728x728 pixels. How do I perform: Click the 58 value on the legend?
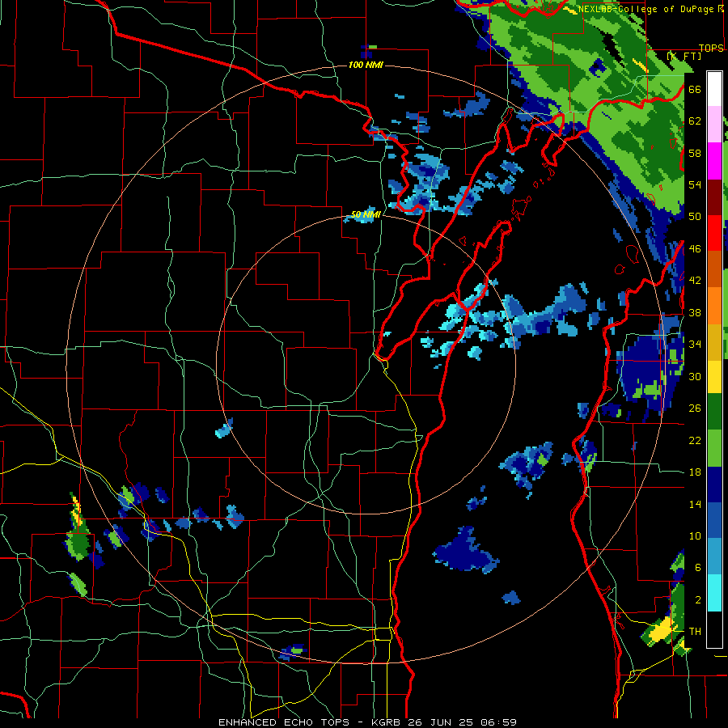tap(695, 153)
